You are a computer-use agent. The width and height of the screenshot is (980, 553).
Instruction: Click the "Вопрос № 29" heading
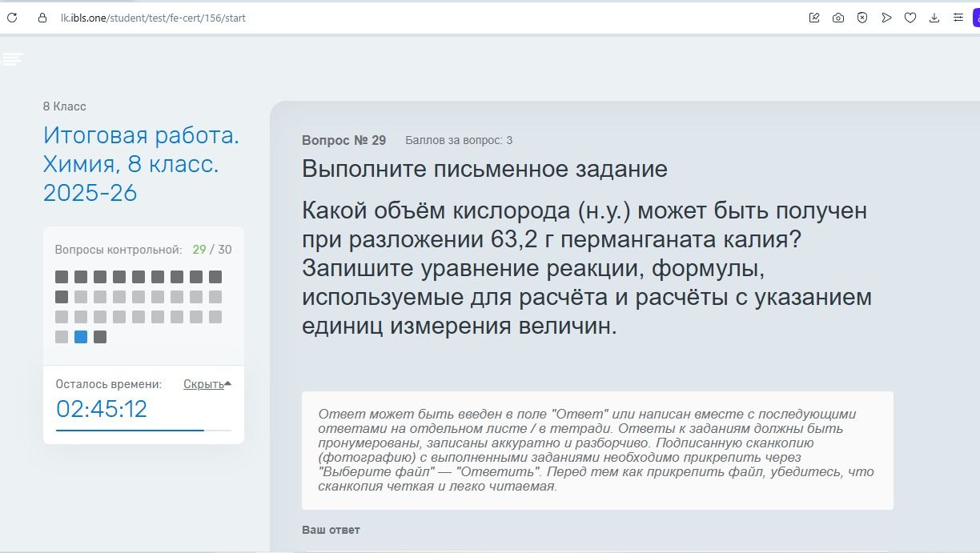pyautogui.click(x=343, y=140)
